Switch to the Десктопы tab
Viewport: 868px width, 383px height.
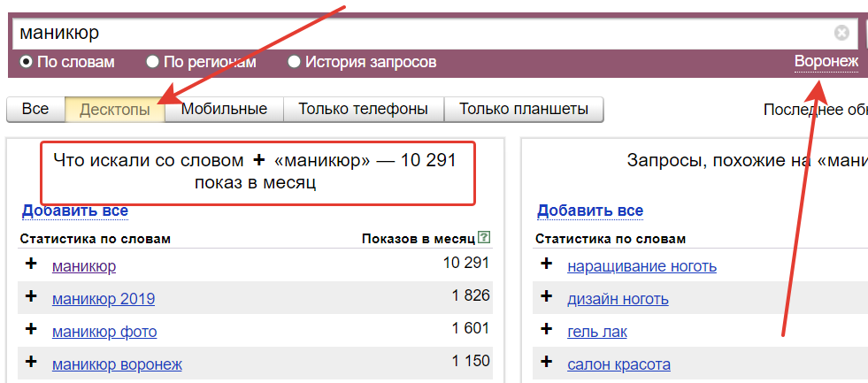(115, 109)
